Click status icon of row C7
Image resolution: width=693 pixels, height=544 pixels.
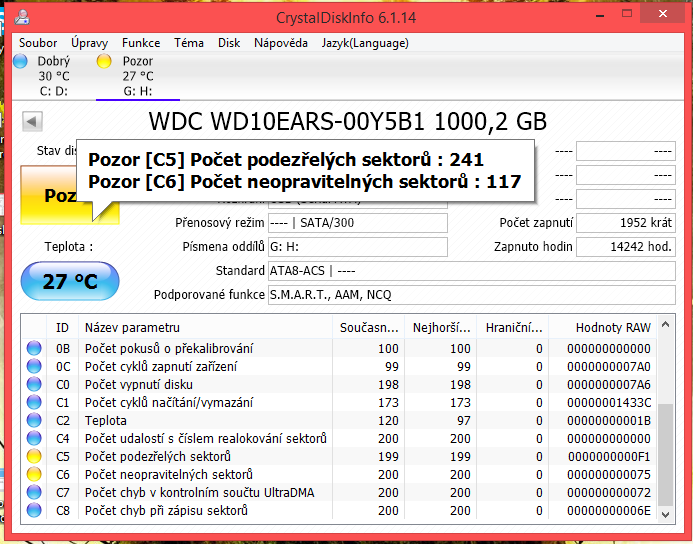coord(34,492)
